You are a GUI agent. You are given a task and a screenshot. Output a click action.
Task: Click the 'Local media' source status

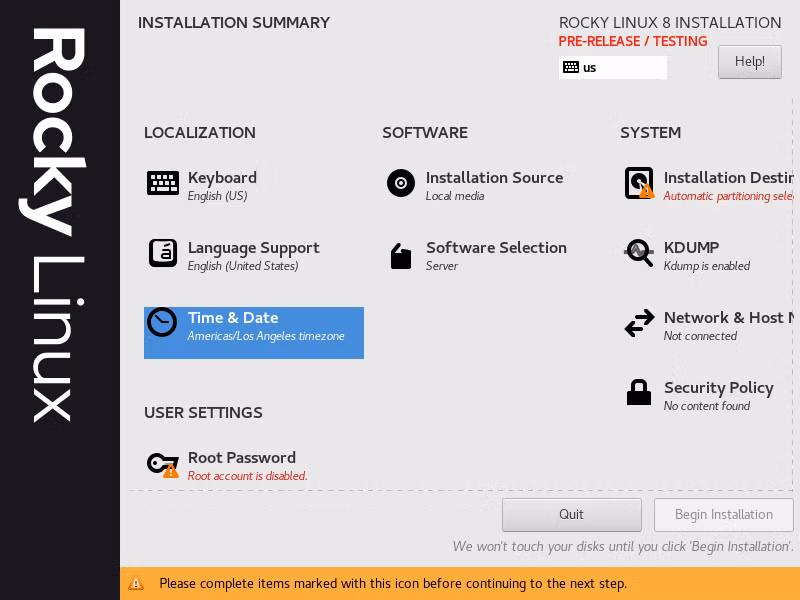(x=455, y=196)
